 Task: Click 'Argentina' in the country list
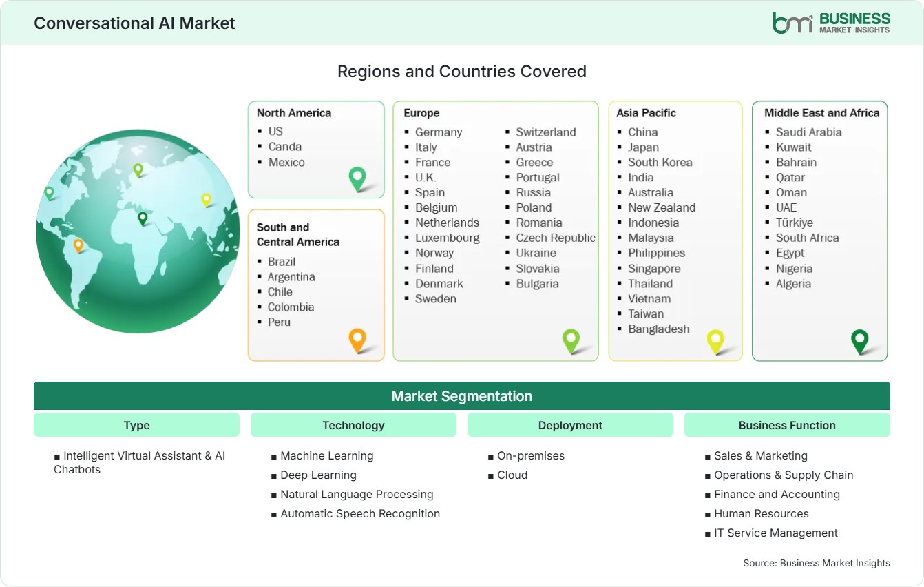[291, 277]
